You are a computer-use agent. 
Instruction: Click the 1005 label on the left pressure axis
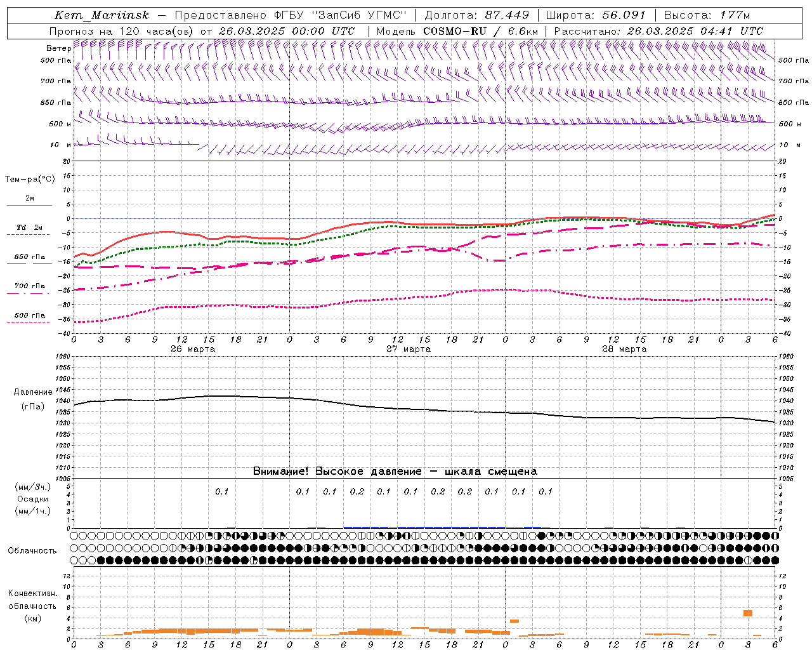pos(63,478)
